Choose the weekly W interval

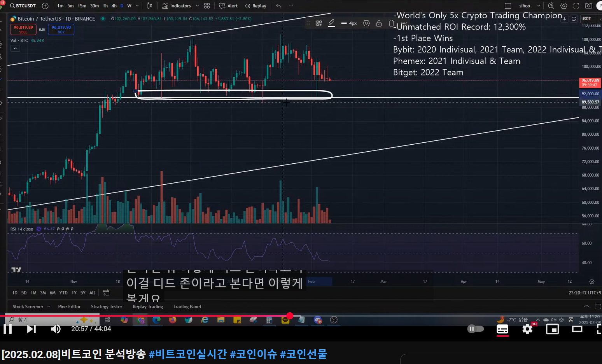coord(129,6)
